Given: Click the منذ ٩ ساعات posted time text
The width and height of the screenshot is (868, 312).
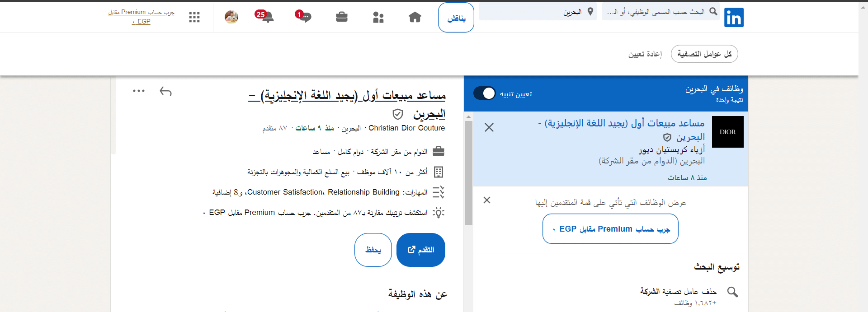Looking at the screenshot, I should [x=315, y=128].
